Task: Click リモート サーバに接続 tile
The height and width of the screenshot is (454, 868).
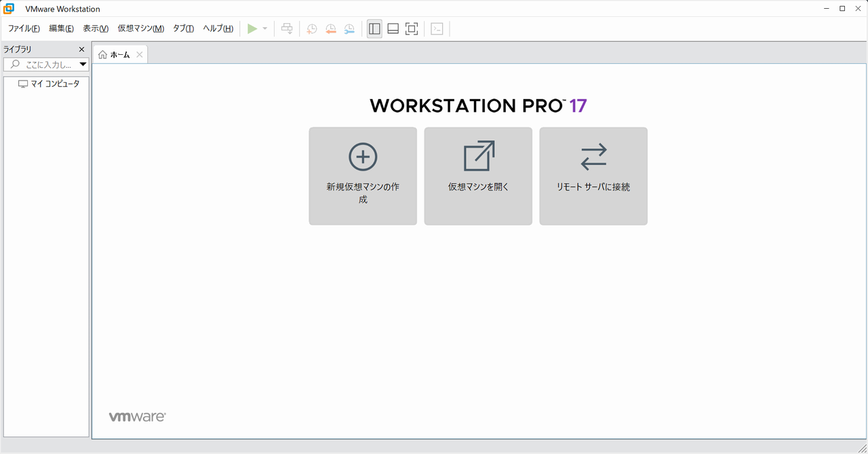Action: 593,176
